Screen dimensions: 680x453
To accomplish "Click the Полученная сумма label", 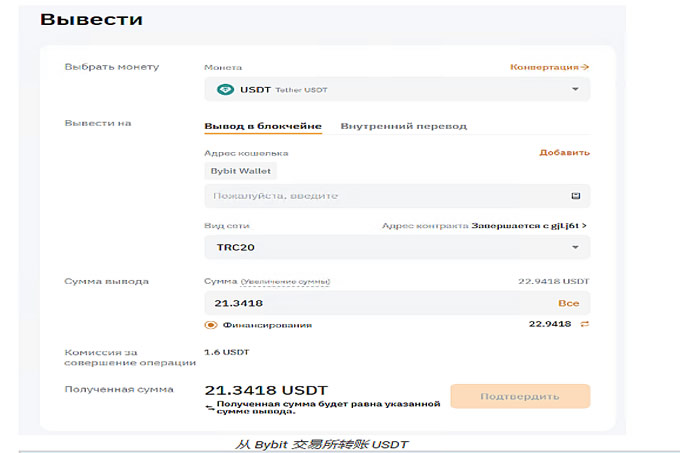I will pos(119,389).
